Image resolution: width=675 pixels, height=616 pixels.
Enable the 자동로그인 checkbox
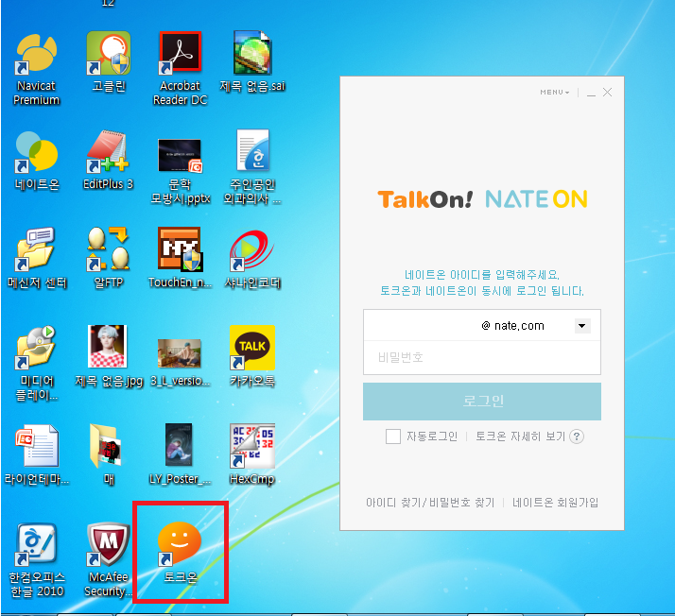point(393,436)
